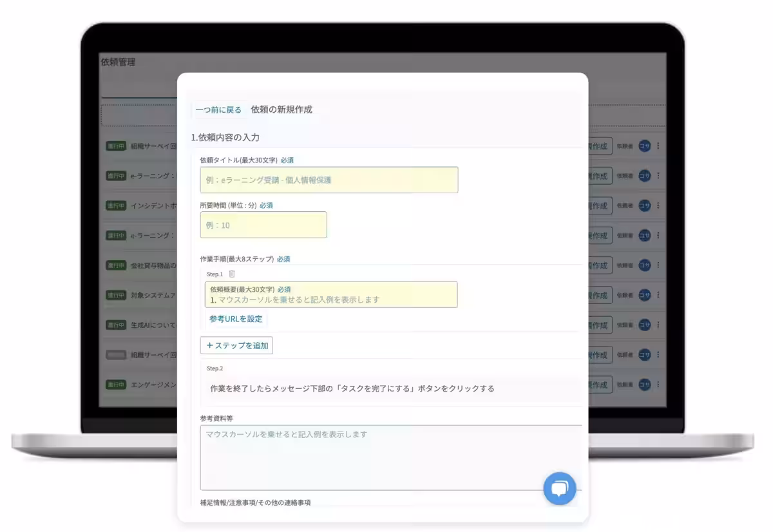Click 作成 button in 会社貸与物品 row

(x=599, y=265)
